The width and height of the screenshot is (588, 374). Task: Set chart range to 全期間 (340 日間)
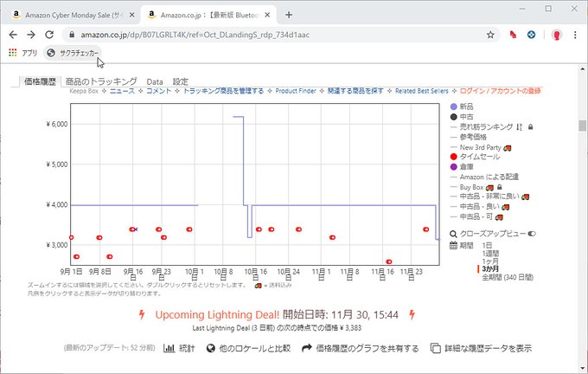tap(508, 278)
